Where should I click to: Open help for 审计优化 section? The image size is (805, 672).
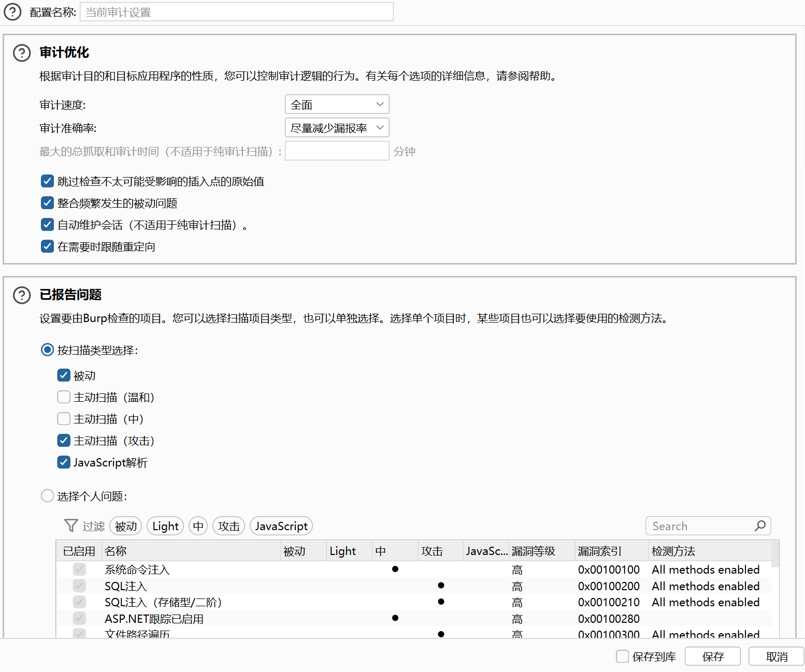[x=22, y=53]
